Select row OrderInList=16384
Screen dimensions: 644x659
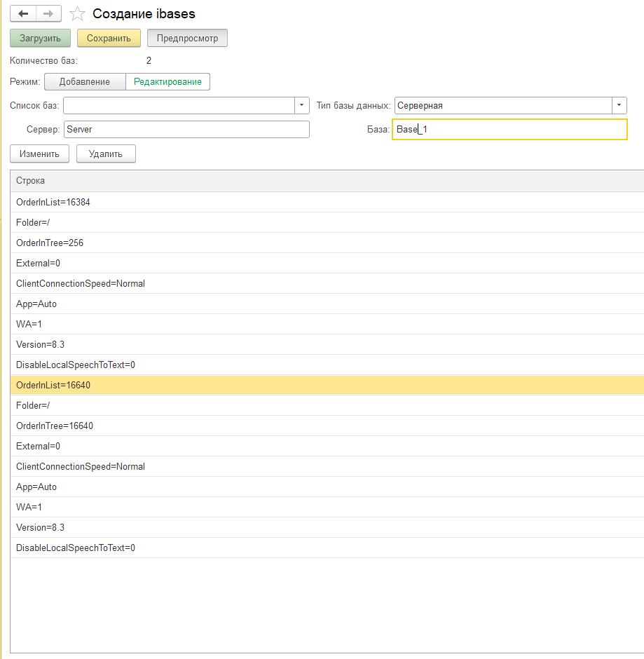coord(327,202)
